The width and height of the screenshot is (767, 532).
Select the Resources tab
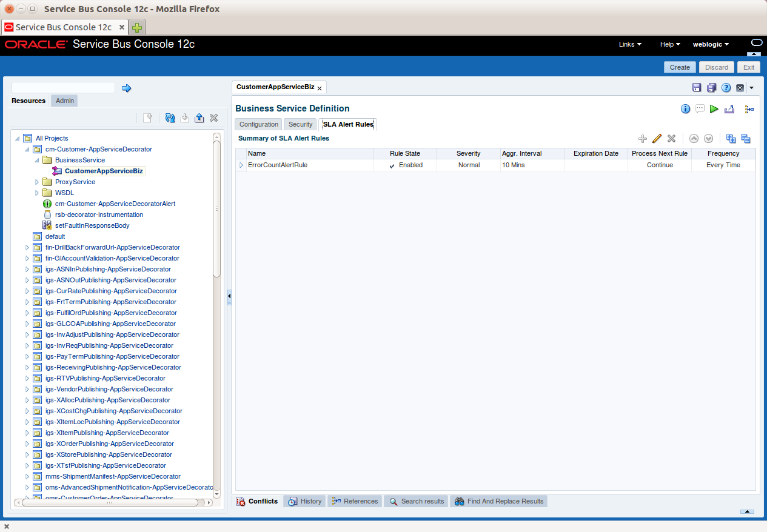click(x=28, y=101)
